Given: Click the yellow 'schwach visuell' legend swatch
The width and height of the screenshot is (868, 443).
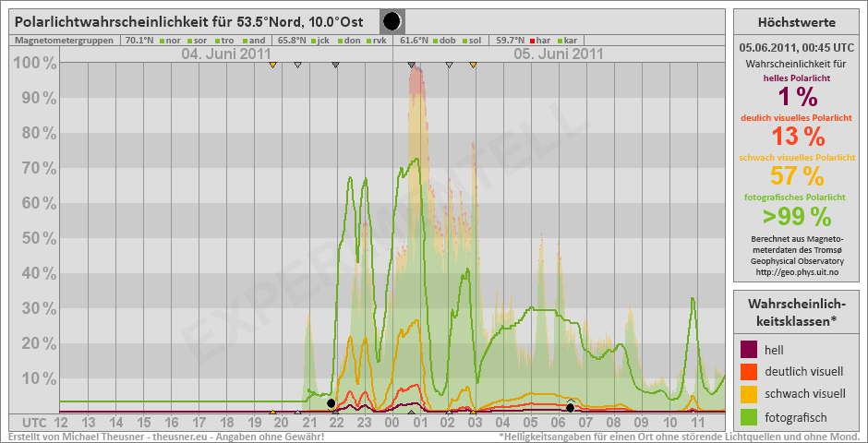Looking at the screenshot, I should click(x=750, y=394).
